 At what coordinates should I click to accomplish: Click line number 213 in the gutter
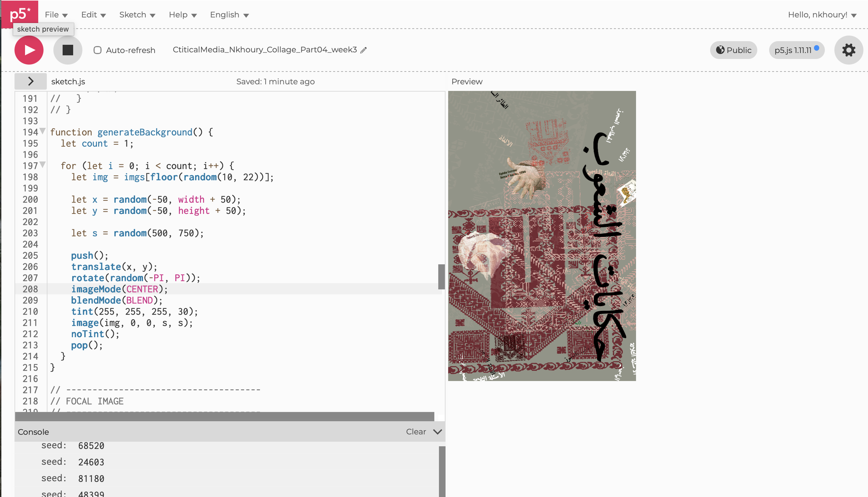(x=30, y=345)
